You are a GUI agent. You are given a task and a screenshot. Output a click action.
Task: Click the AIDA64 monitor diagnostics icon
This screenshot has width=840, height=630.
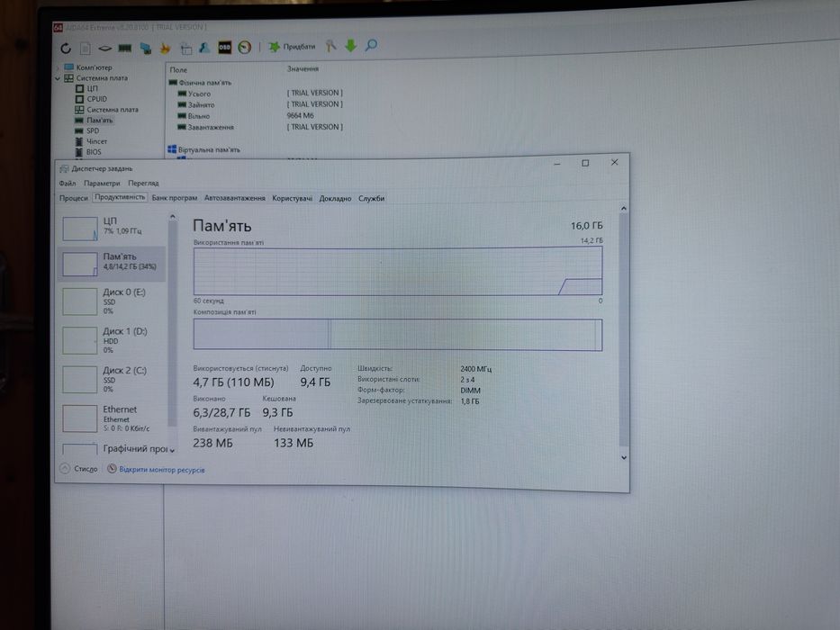[x=145, y=49]
